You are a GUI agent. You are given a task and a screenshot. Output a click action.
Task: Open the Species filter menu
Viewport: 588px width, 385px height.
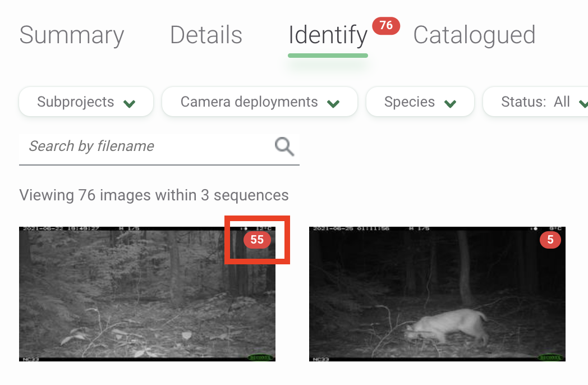point(420,102)
